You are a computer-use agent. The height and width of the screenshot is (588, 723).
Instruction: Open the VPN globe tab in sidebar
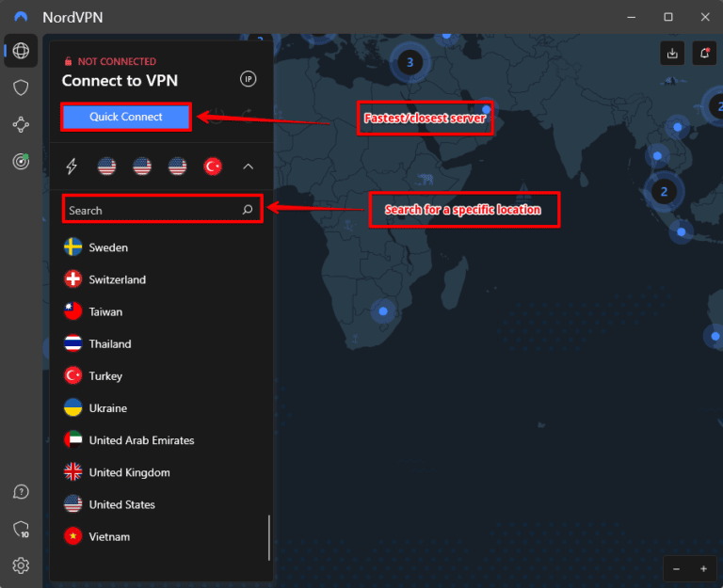[21, 51]
